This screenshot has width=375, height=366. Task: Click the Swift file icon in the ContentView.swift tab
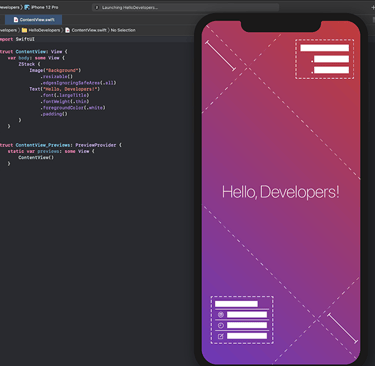tap(16, 20)
